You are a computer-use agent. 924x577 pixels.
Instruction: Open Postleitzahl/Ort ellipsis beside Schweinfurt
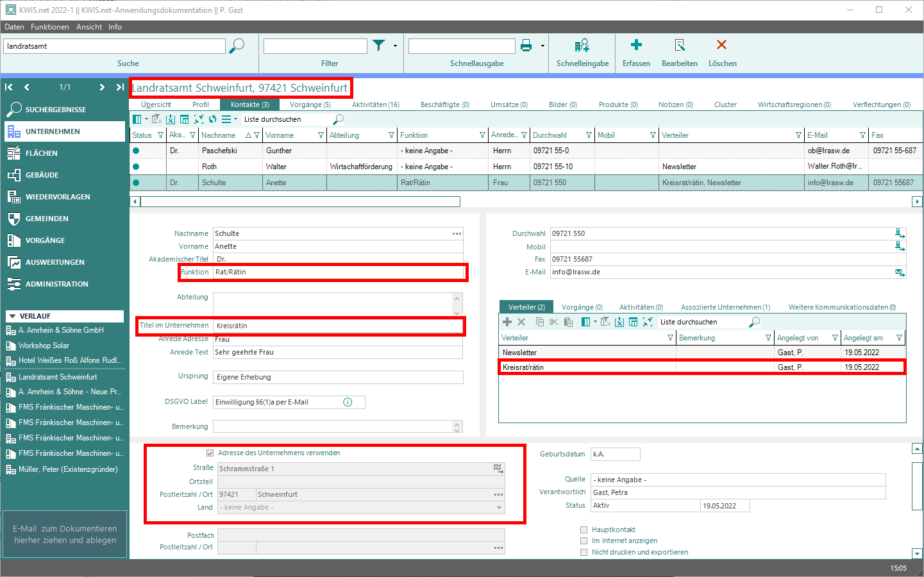point(498,495)
